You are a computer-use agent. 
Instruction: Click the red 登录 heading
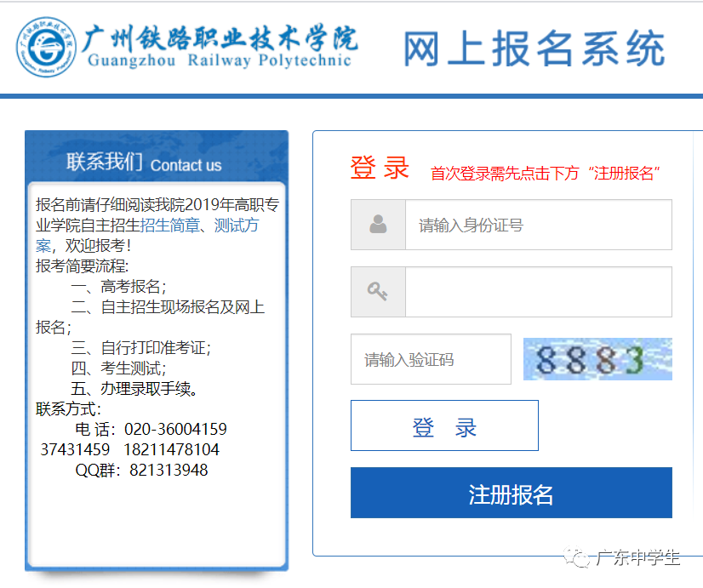tap(380, 168)
